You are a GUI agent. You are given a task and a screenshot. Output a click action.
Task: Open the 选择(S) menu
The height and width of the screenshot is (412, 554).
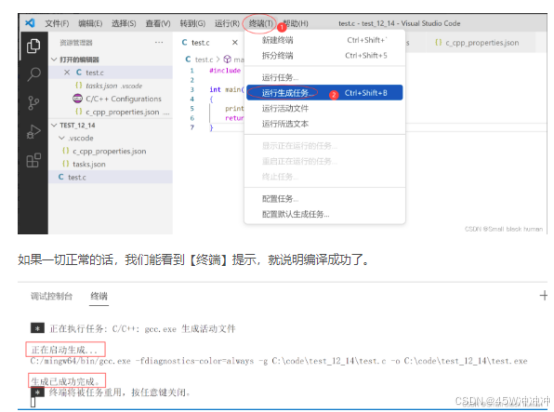coord(124,24)
